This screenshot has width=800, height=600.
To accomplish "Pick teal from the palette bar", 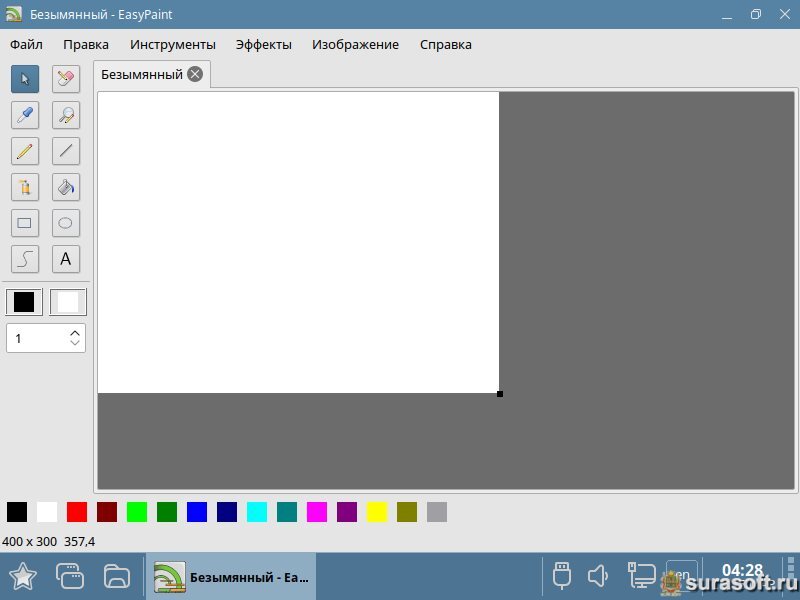I will [287, 512].
